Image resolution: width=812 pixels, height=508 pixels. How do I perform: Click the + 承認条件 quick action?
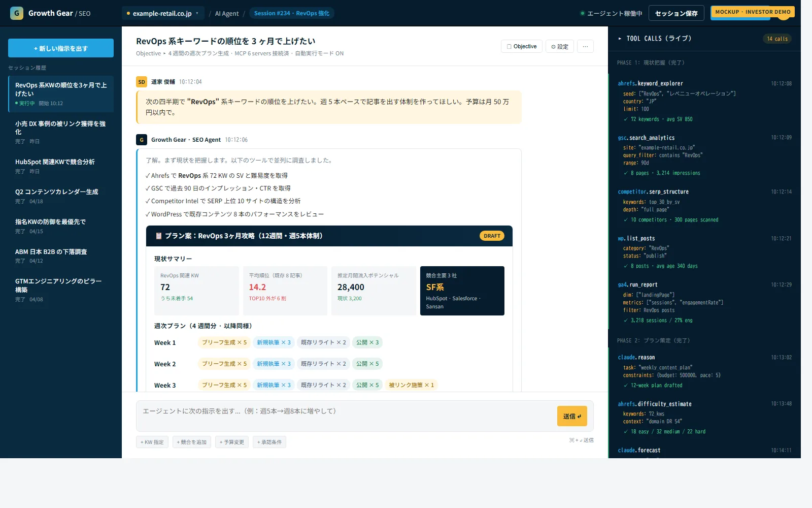tap(269, 442)
